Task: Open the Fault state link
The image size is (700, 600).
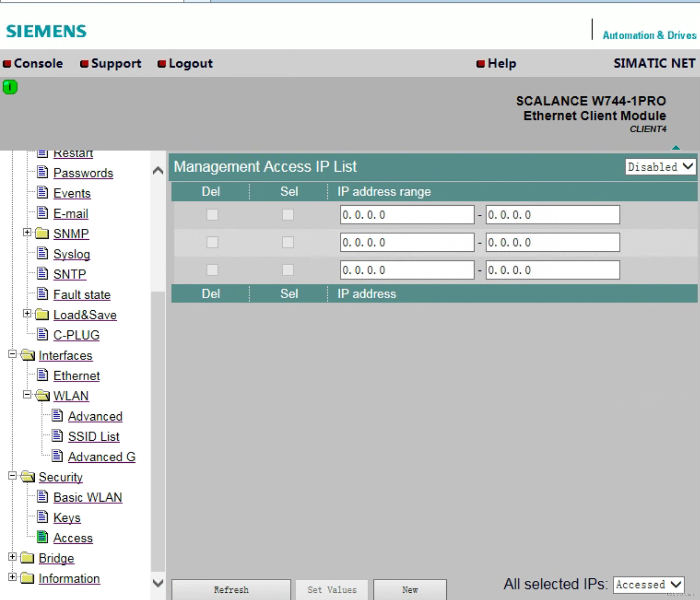Action: coord(82,294)
